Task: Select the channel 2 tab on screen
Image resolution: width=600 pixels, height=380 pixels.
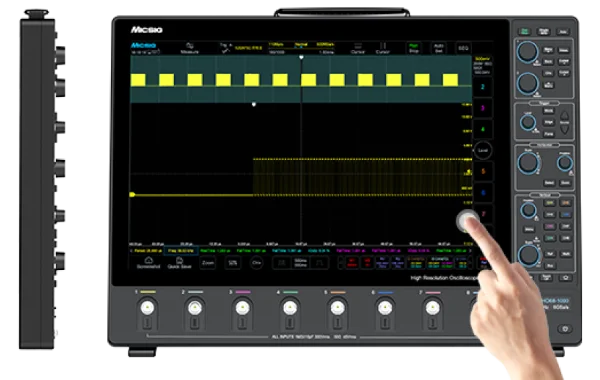Action: (x=483, y=87)
